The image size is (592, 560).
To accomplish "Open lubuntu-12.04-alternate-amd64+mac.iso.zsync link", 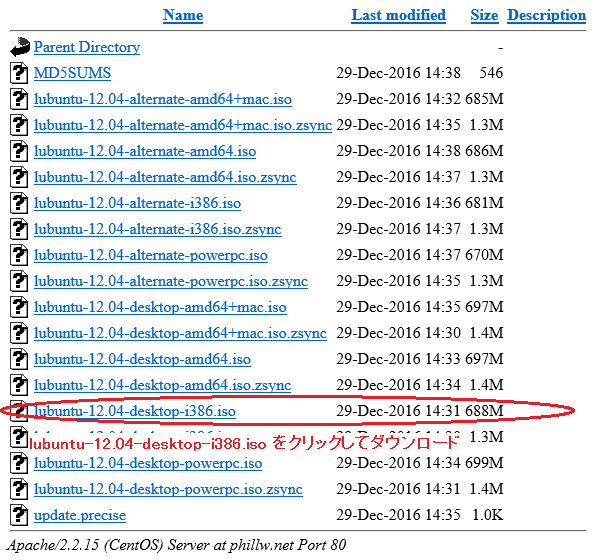I will pos(183,125).
